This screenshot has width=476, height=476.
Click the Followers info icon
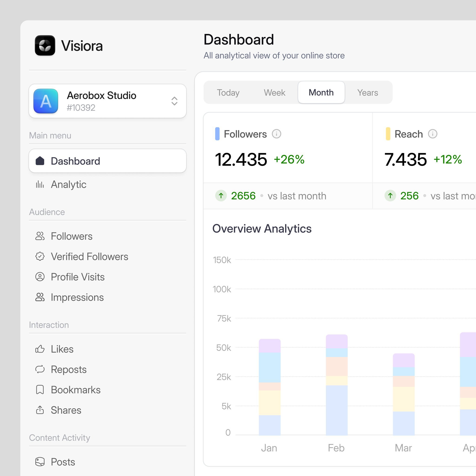(276, 134)
